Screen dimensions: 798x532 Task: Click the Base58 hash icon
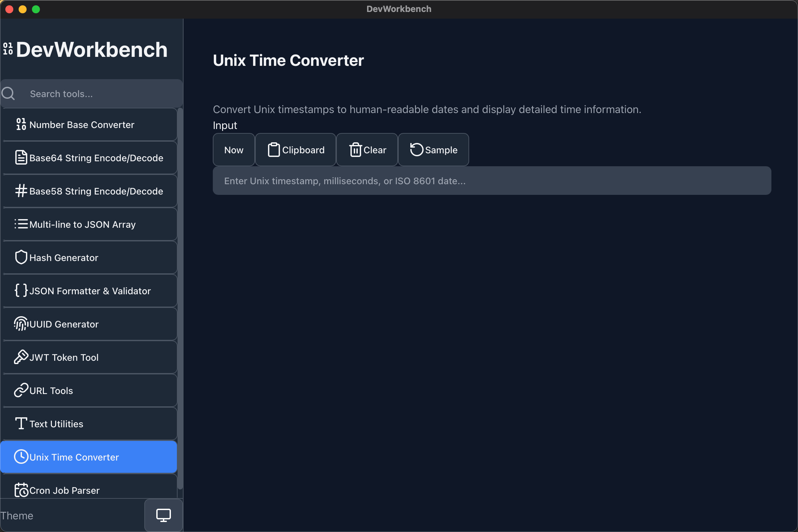coord(21,191)
